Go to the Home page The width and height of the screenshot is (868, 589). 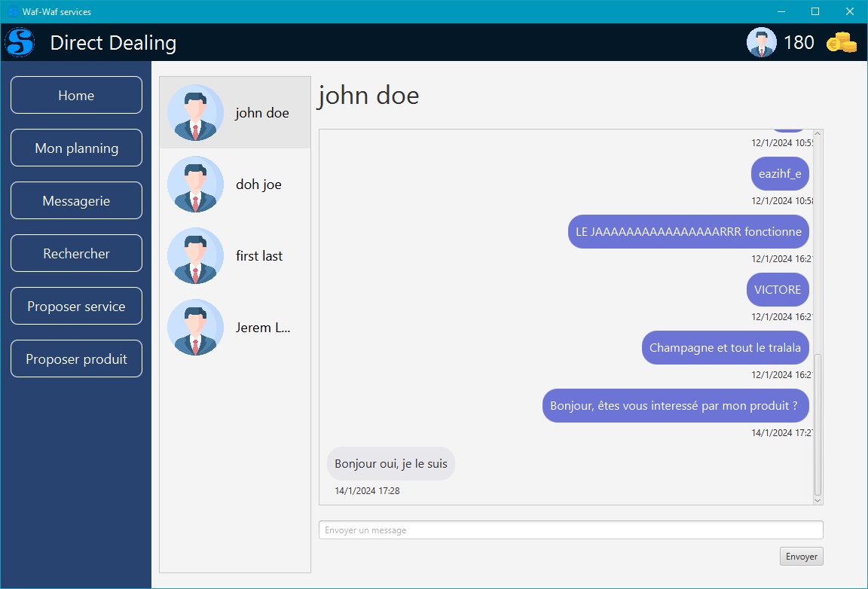tap(76, 95)
